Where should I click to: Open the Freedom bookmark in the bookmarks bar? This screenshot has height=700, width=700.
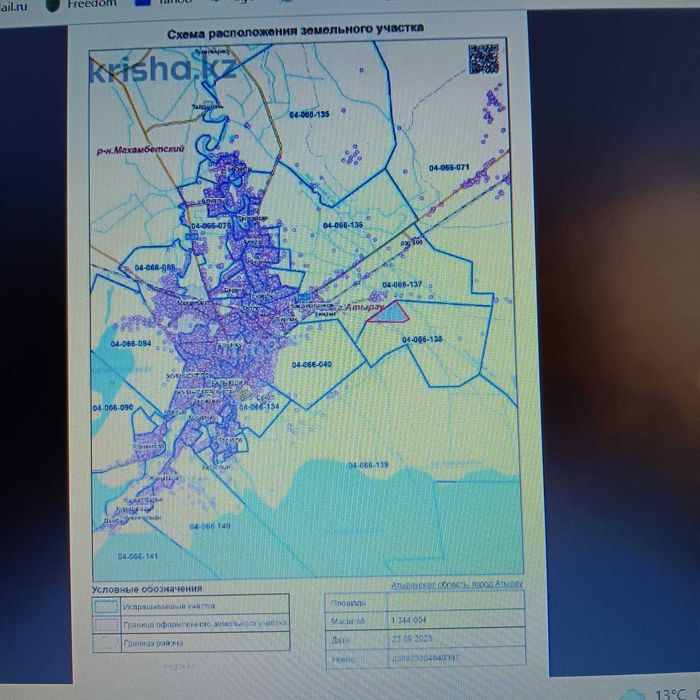pyautogui.click(x=92, y=4)
